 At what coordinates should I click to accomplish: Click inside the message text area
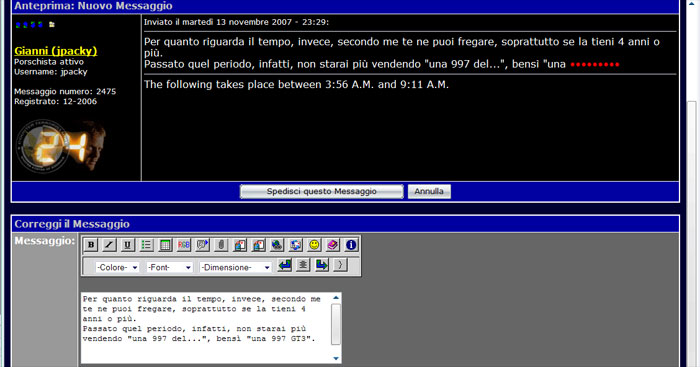(206, 328)
